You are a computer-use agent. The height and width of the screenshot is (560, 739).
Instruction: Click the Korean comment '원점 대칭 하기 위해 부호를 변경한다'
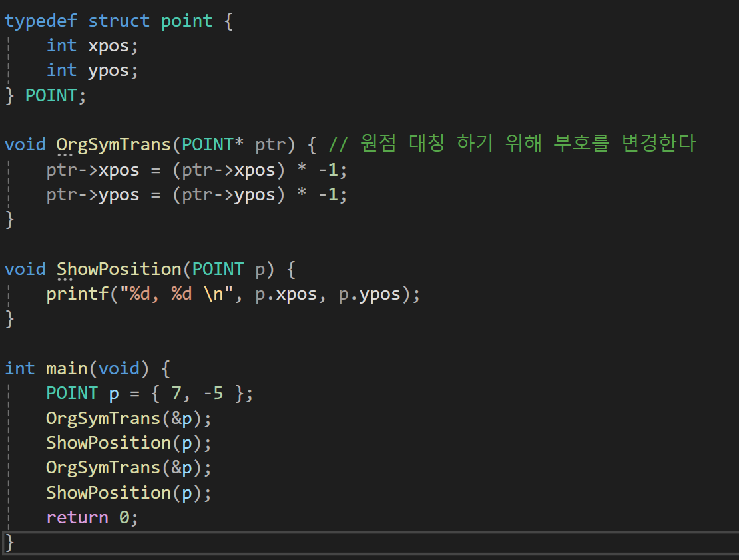529,143
